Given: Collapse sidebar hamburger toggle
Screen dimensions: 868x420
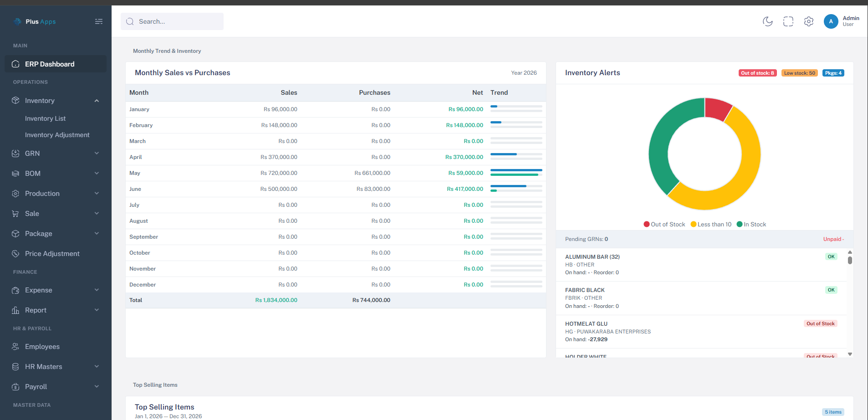Looking at the screenshot, I should [99, 21].
